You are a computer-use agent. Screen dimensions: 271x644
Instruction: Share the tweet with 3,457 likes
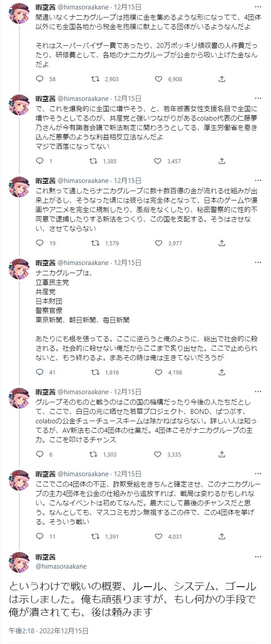coord(222,161)
